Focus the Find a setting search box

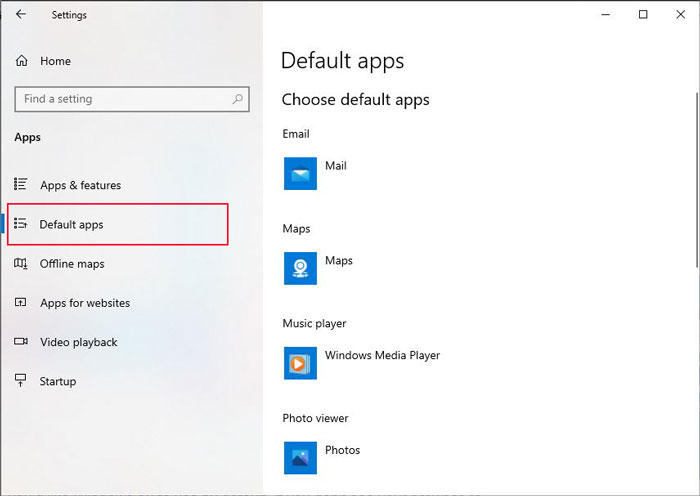(132, 99)
